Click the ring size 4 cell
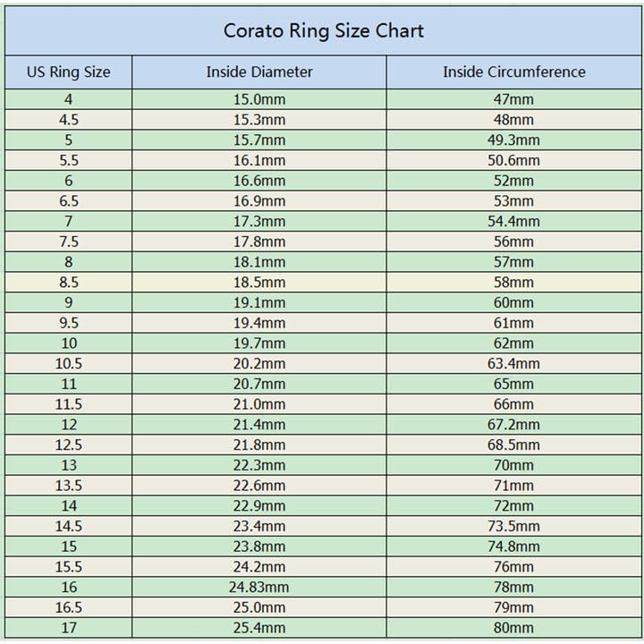Screen dimensions: 644x644 pos(69,99)
